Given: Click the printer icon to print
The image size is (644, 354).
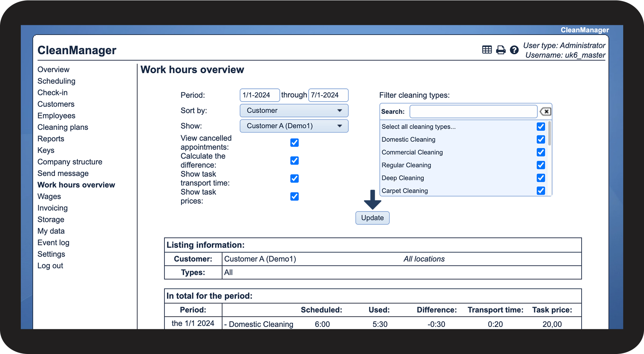Looking at the screenshot, I should (501, 50).
